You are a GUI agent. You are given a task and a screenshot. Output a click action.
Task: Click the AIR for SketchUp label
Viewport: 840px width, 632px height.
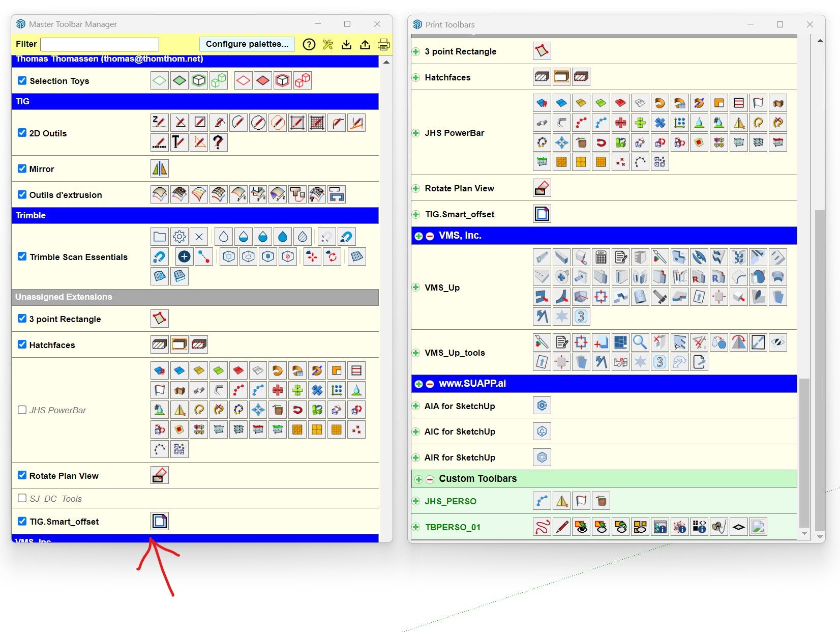(460, 457)
